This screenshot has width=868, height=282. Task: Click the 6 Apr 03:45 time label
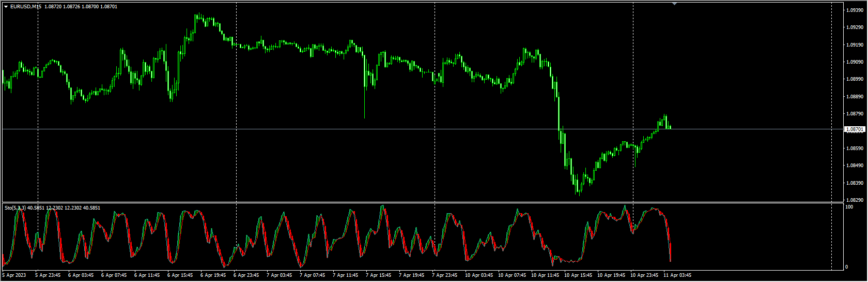click(81, 275)
